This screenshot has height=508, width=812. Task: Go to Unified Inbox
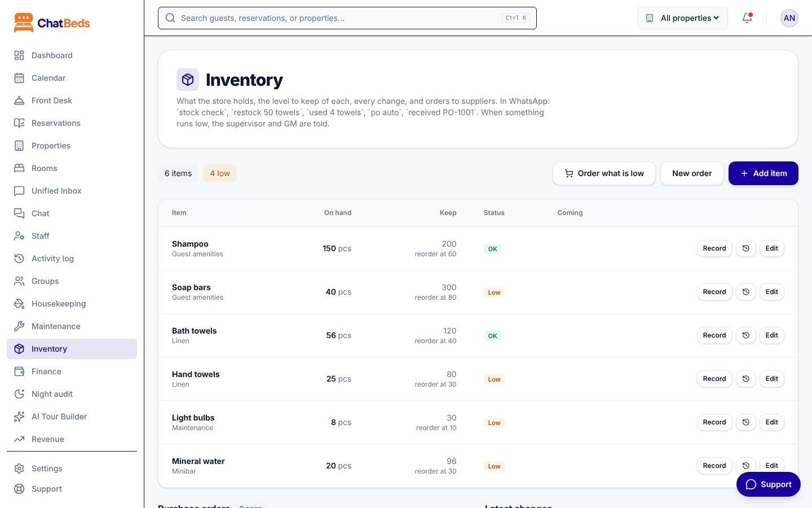72,191
